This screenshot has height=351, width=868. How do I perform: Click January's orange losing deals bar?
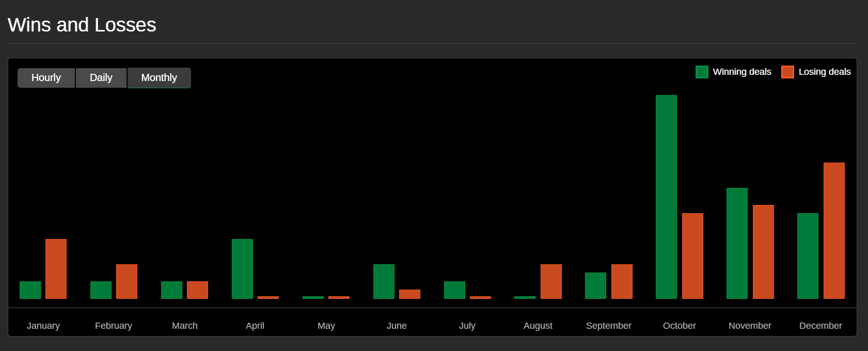56,269
